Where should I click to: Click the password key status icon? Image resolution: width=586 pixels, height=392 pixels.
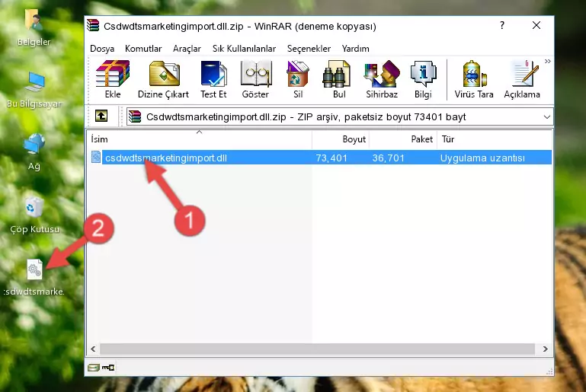[x=108, y=368]
